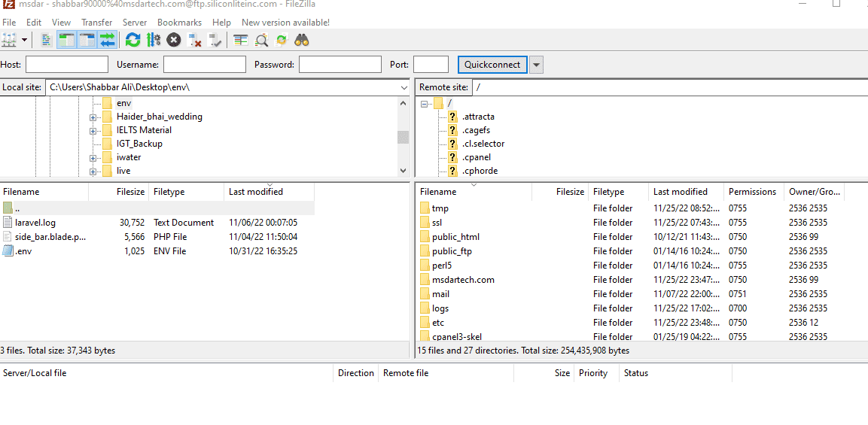The height and width of the screenshot is (425, 868).
Task: Open the Bookmarks menu
Action: click(179, 23)
